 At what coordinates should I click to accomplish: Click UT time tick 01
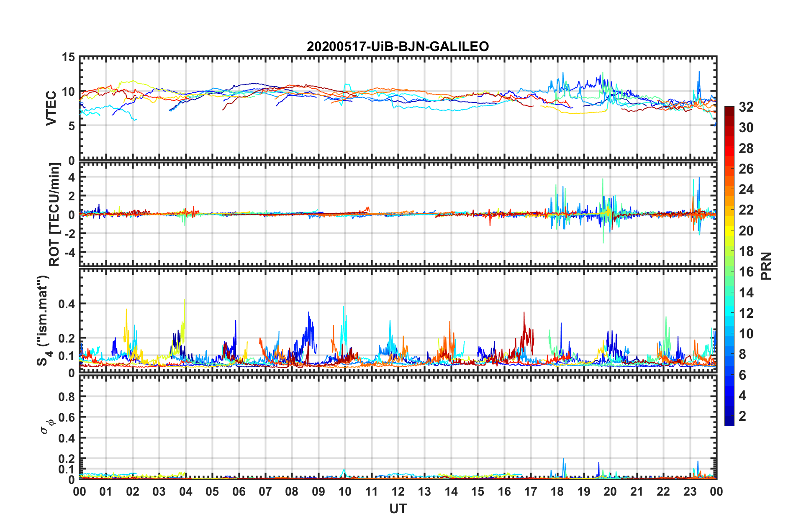tap(106, 491)
